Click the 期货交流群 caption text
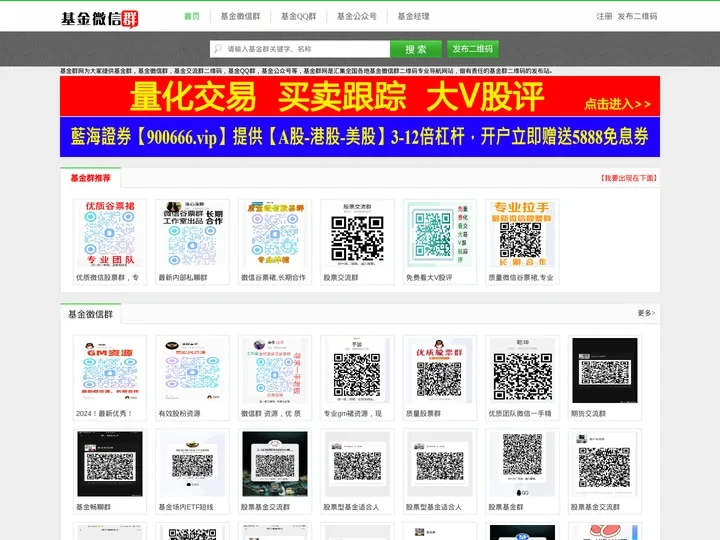The height and width of the screenshot is (540, 720). (x=588, y=413)
